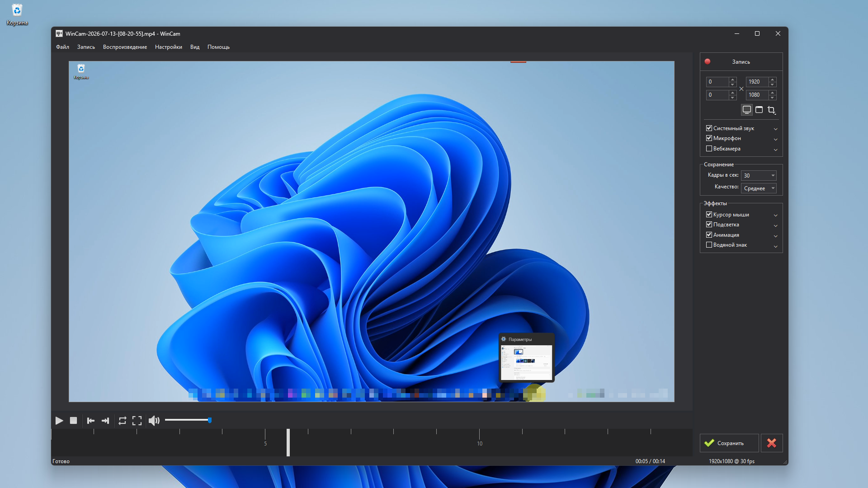This screenshot has height=488, width=868.
Task: Expand Водяной знак settings chevron
Action: click(776, 246)
